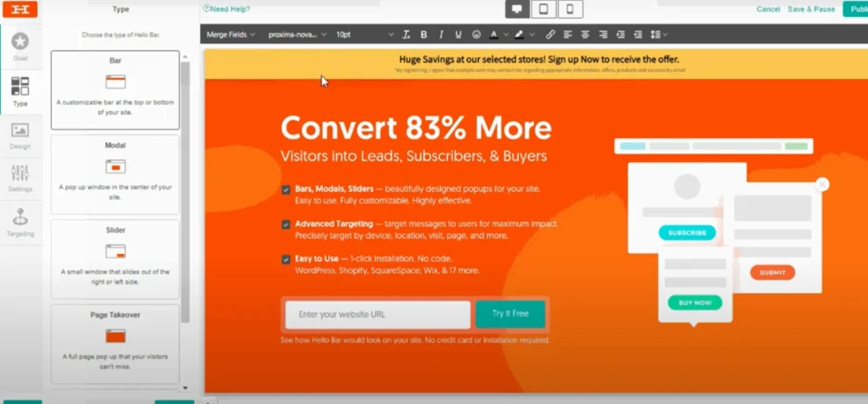Expand the highlight color dropdown arrow
Viewport: 868px width, 404px height.
532,35
